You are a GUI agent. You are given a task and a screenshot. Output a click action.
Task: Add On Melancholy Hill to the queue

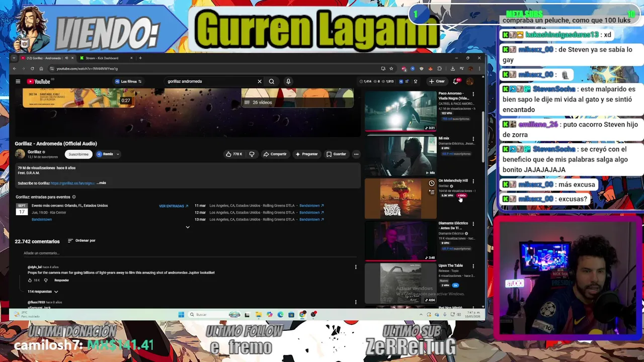click(431, 192)
